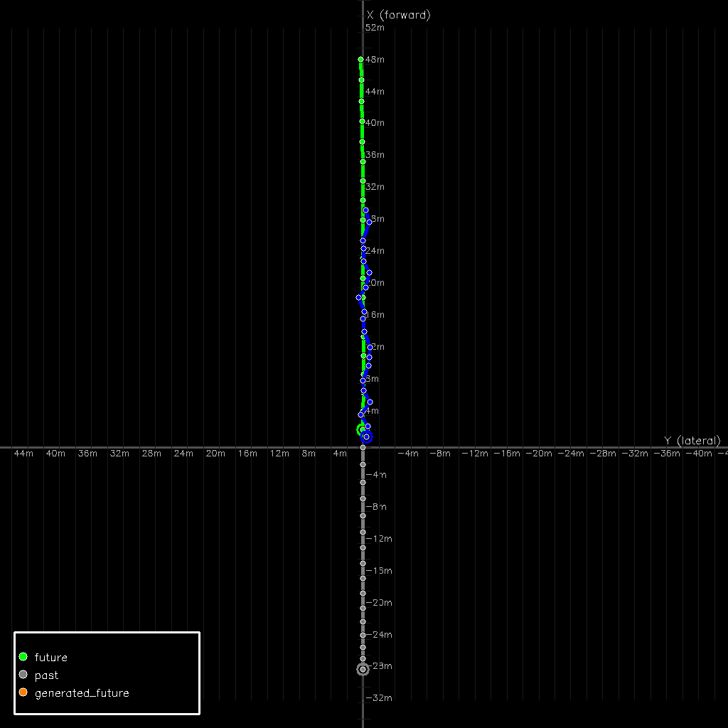
Task: Click the "Y (lateral)" axis title
Action: (x=692, y=441)
